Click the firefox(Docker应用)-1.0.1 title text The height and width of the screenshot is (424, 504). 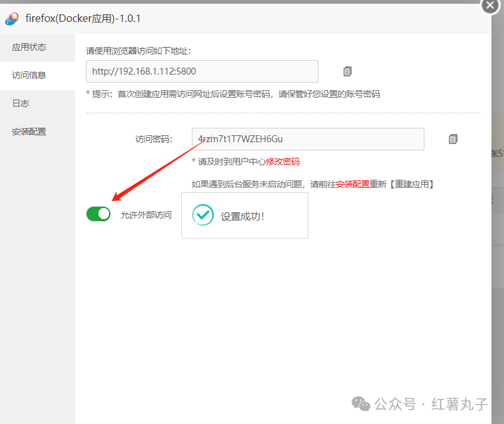(83, 18)
